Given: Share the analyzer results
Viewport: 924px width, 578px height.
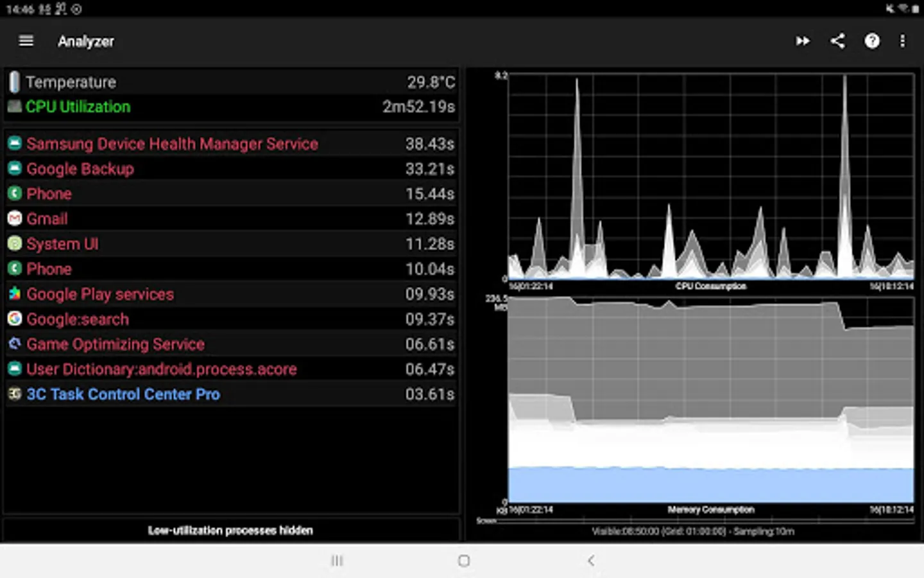Looking at the screenshot, I should [x=837, y=41].
